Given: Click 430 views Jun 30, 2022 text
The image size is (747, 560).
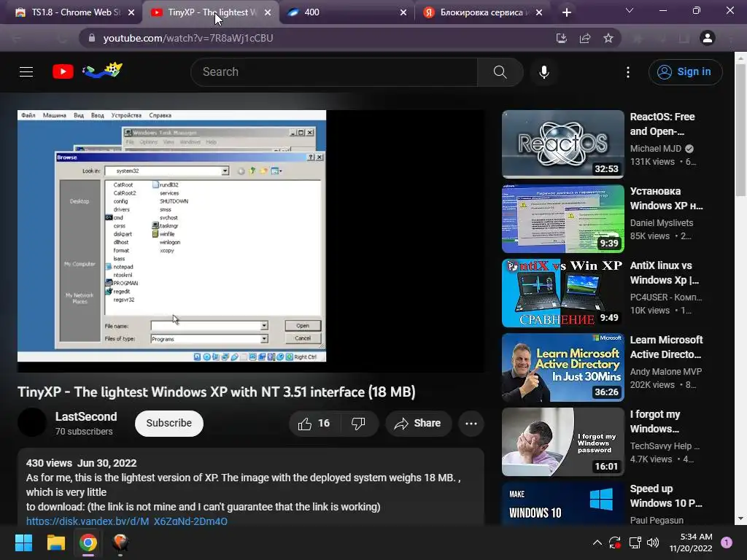Looking at the screenshot, I should pos(82,463).
